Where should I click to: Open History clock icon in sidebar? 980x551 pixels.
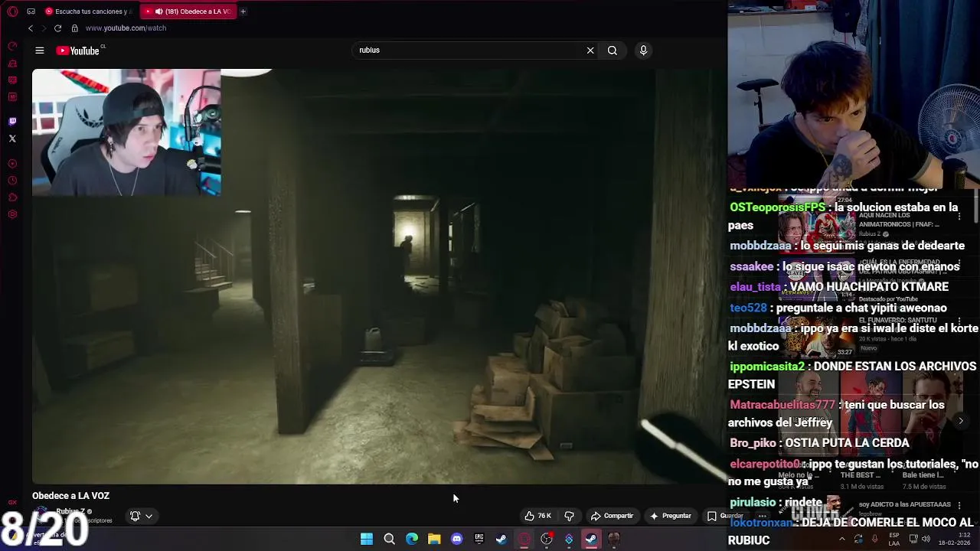click(12, 181)
